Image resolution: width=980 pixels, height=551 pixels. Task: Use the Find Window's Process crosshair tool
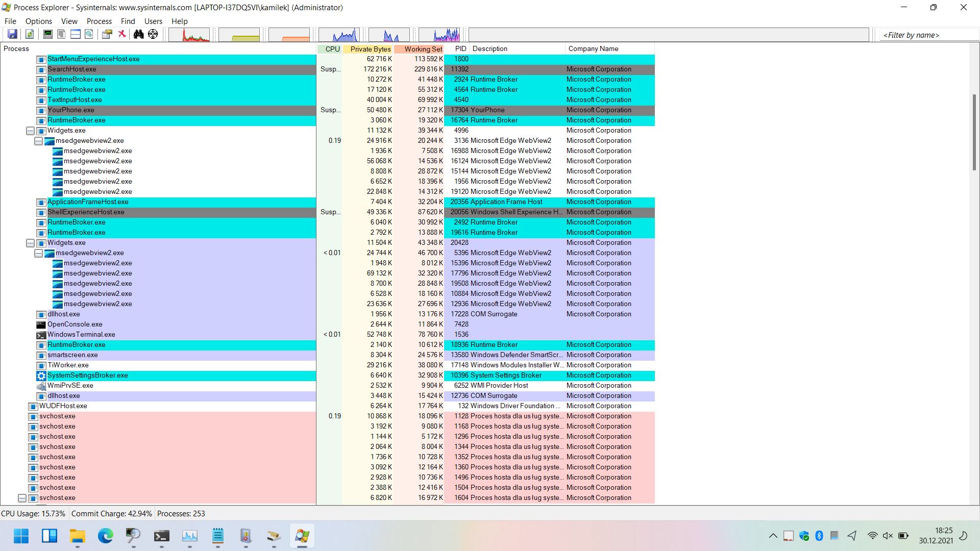[153, 34]
